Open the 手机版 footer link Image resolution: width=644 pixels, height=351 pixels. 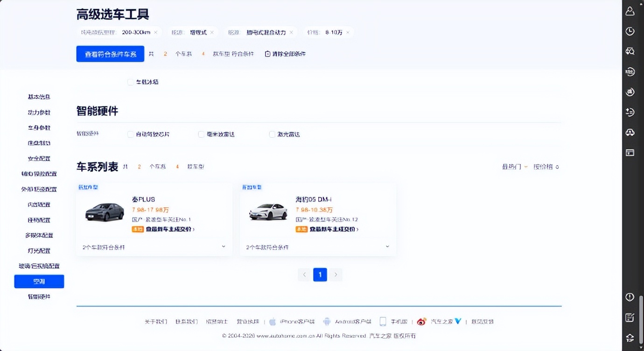click(399, 322)
